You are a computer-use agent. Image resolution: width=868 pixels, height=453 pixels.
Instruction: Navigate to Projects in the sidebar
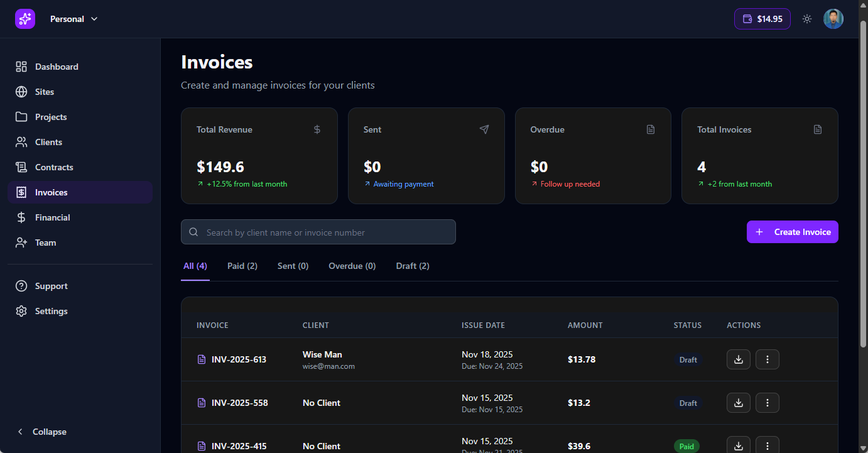point(51,117)
